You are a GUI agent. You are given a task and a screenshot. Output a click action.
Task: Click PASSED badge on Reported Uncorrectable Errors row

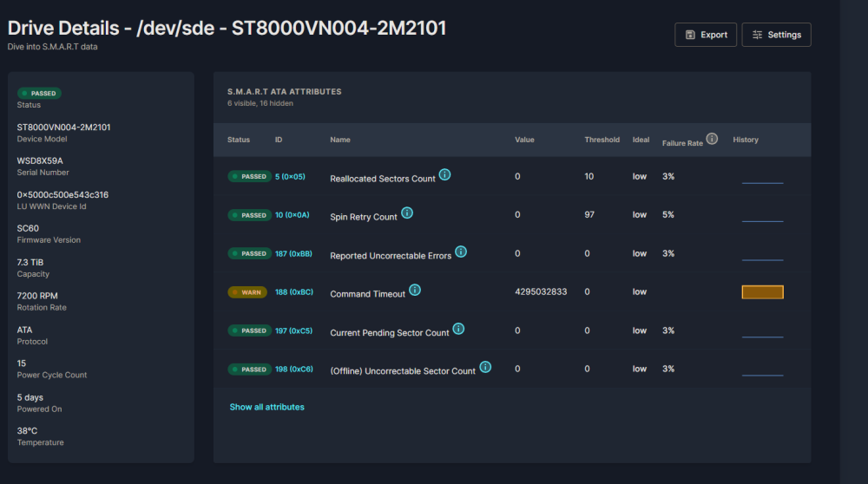(x=250, y=253)
